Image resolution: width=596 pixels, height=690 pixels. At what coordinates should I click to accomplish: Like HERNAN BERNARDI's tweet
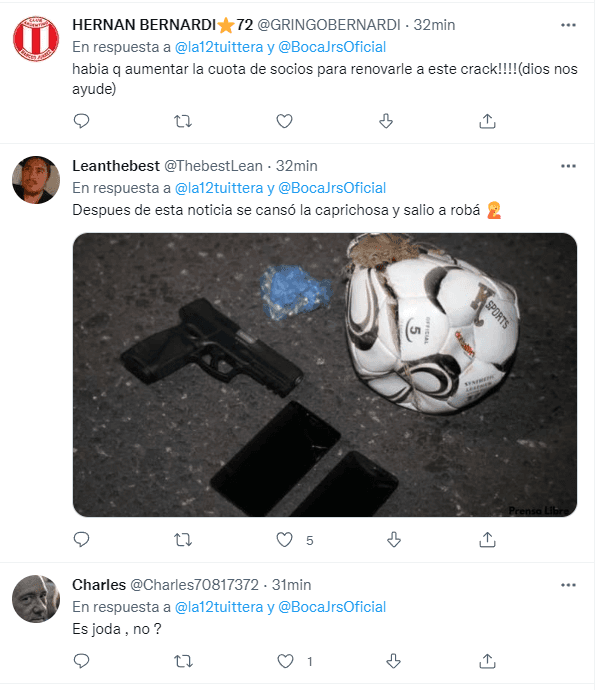284,121
